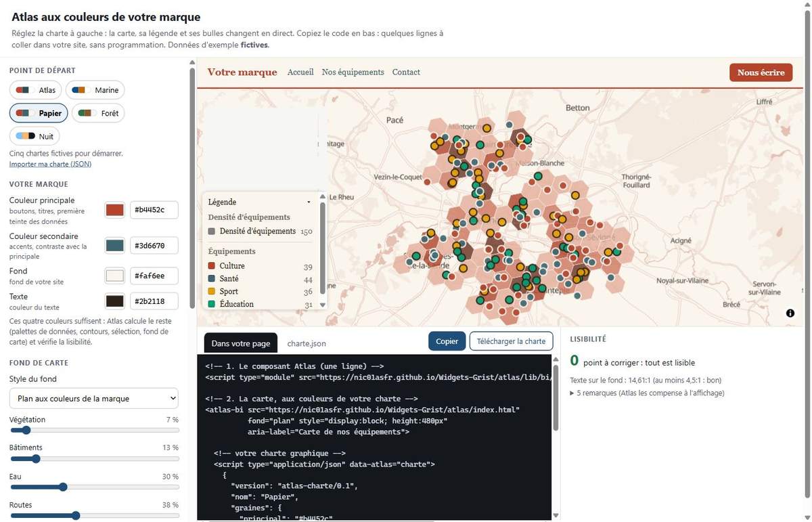Click the gray Densité d'équipements legend square
Image resolution: width=812 pixels, height=522 pixels.
(x=212, y=232)
